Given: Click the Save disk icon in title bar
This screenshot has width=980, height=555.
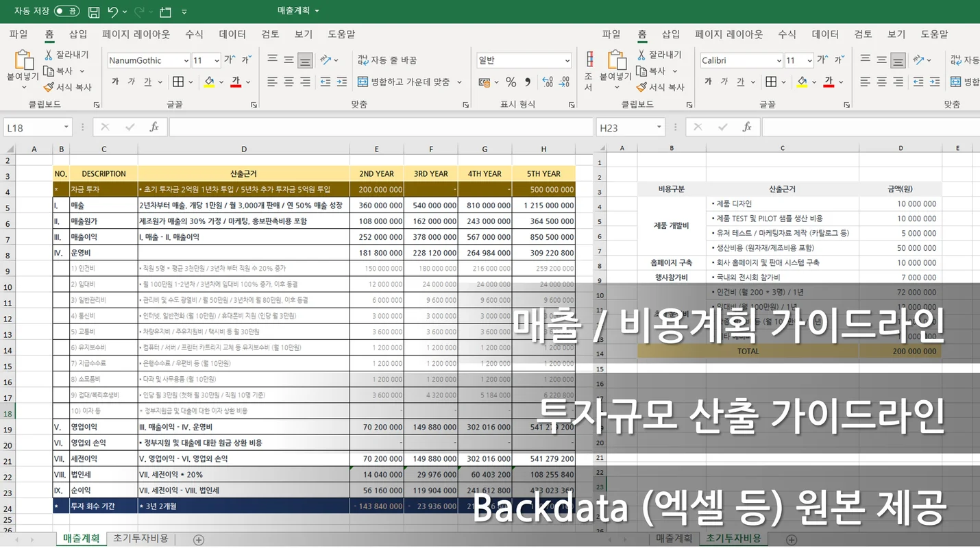Looking at the screenshot, I should click(94, 12).
